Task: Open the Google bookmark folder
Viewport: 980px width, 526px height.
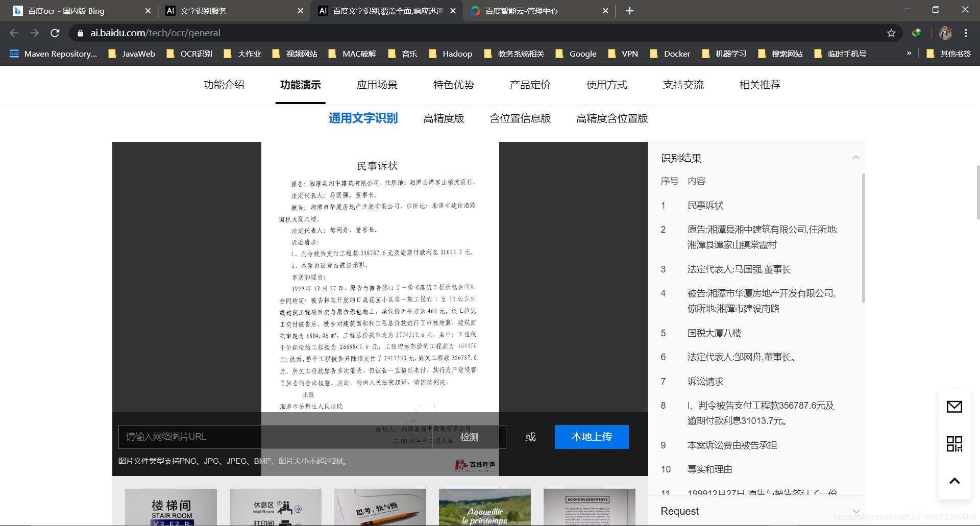Action: (576, 54)
